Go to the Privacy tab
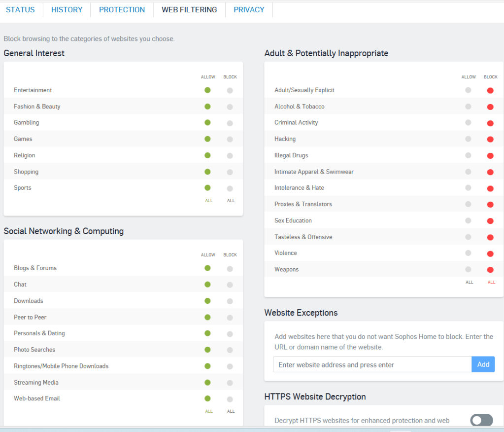 coord(249,10)
